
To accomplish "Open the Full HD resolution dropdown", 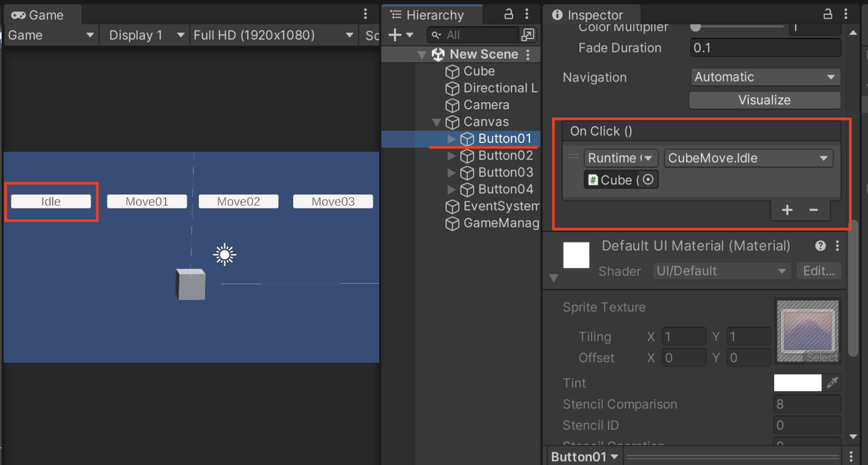I will tap(274, 34).
